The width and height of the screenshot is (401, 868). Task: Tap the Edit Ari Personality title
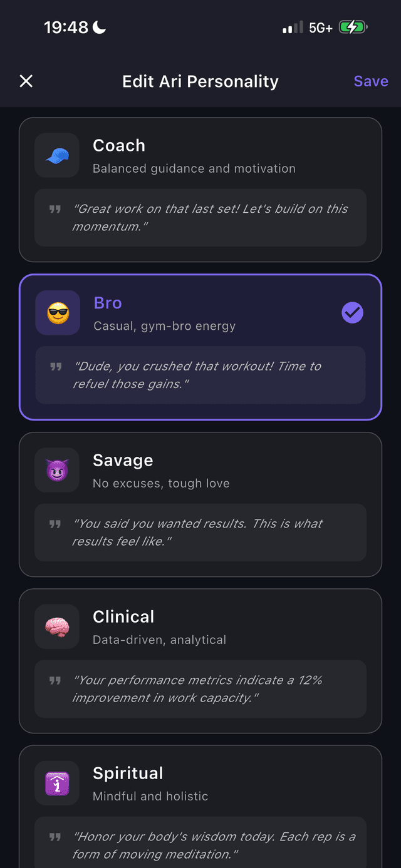tap(200, 81)
